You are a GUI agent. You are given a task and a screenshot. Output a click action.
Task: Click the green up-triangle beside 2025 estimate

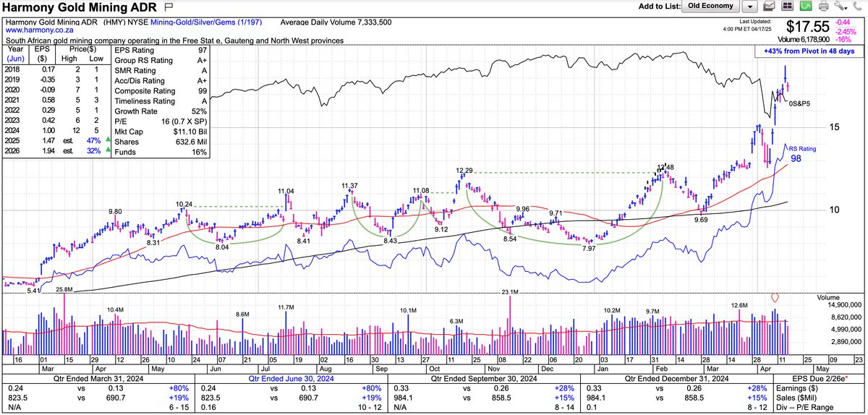tap(109, 140)
